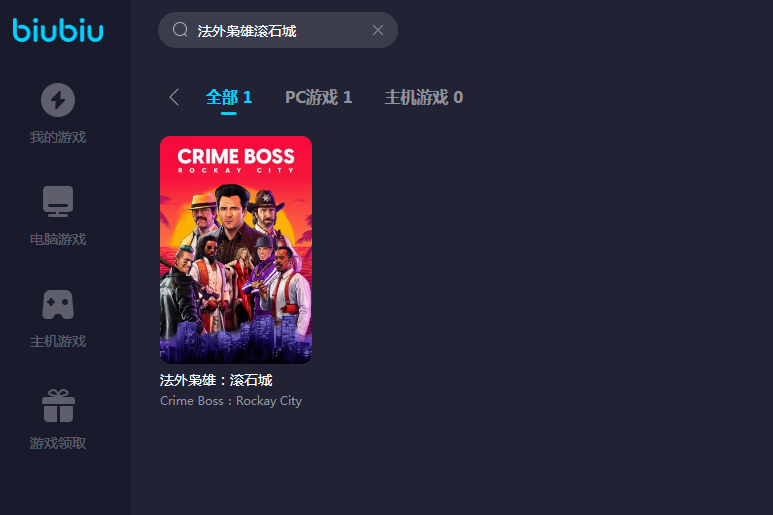
Task: Select 主机游戏 sidebar label
Action: 58,341
